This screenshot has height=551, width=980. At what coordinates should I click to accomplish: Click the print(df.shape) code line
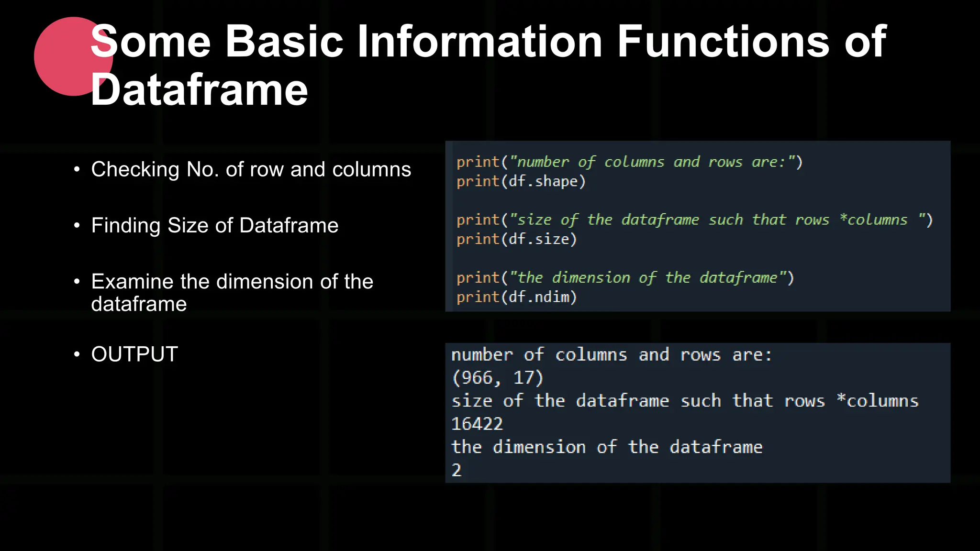[521, 182]
